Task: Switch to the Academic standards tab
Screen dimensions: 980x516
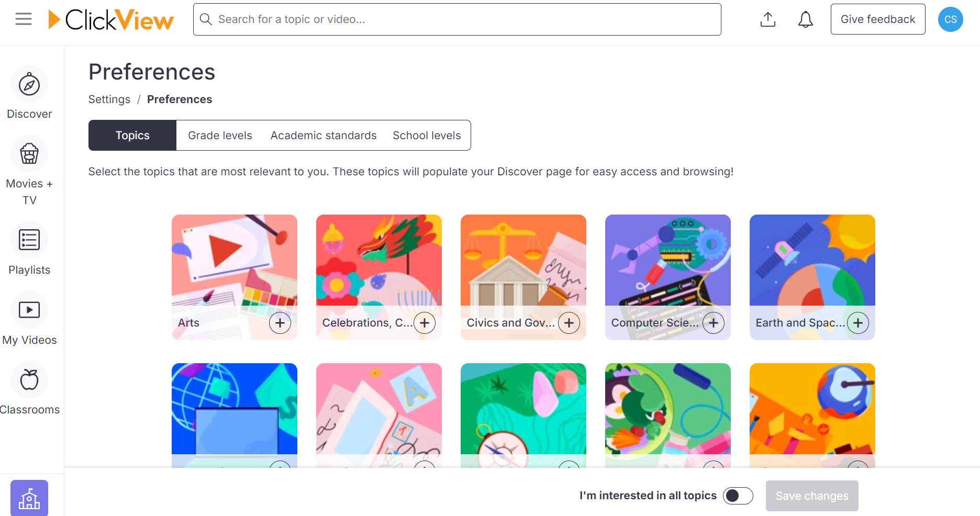Action: pyautogui.click(x=324, y=136)
